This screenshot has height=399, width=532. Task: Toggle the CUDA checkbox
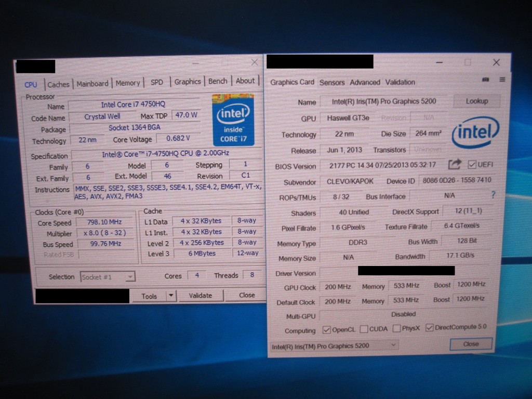364,329
